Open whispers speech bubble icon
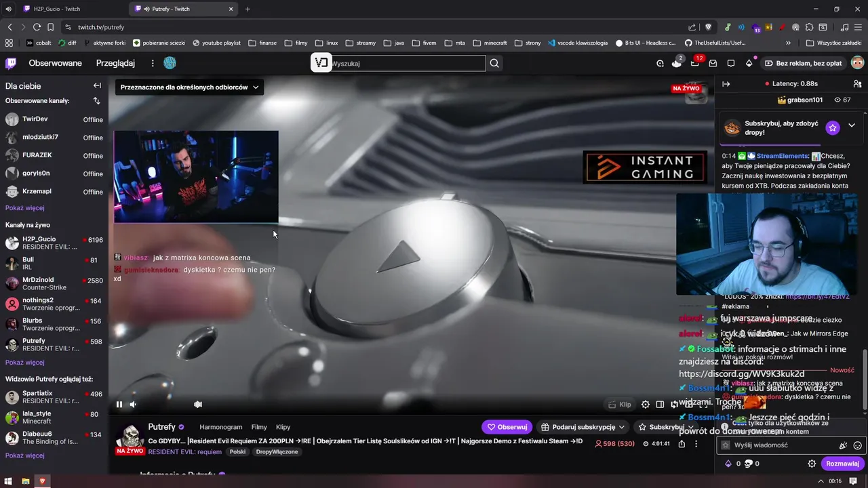The width and height of the screenshot is (868, 488). point(731,63)
